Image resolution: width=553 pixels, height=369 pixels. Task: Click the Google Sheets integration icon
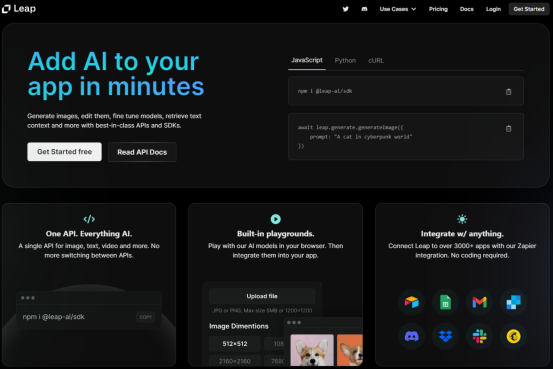pos(445,302)
